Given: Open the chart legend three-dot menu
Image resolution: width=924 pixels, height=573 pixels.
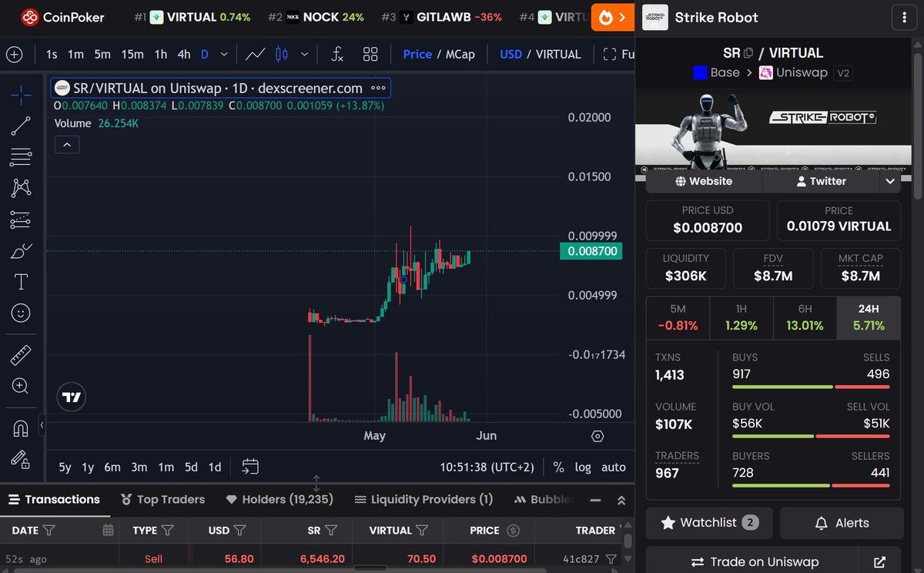Looking at the screenshot, I should pos(378,88).
